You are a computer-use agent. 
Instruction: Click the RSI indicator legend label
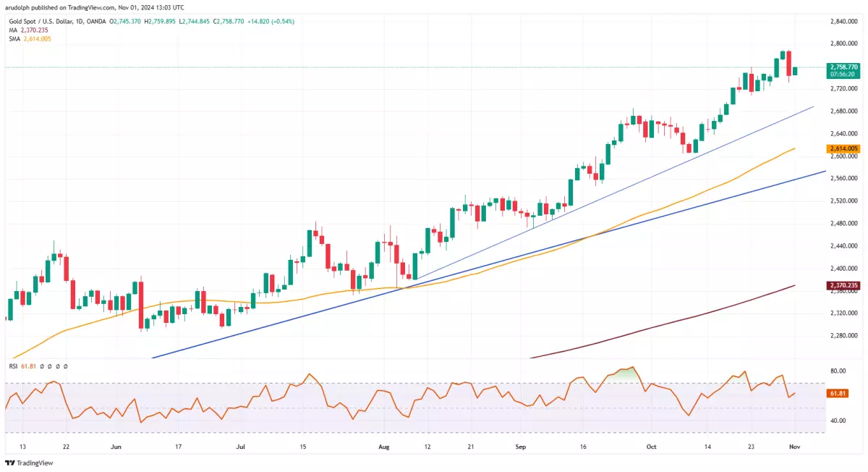[x=14, y=366]
